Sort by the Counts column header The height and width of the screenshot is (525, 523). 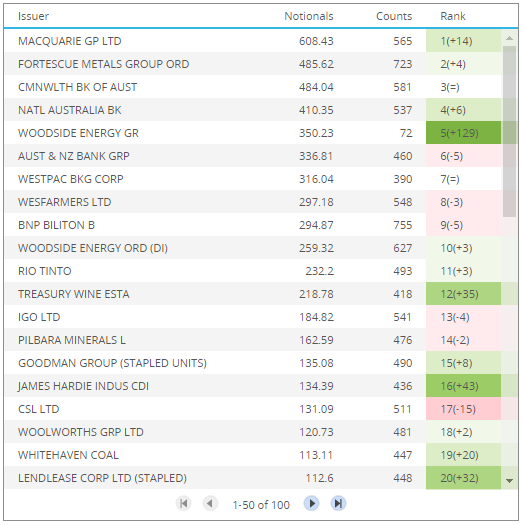[x=394, y=16]
